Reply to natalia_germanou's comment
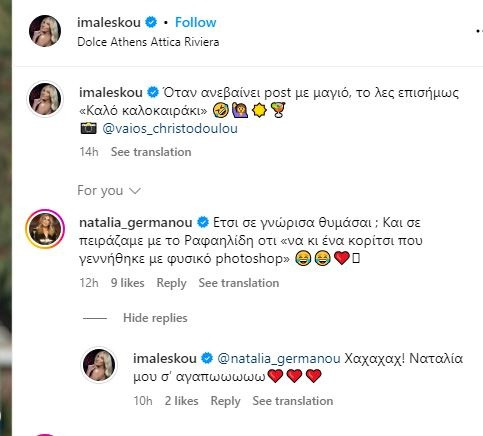 pyautogui.click(x=171, y=283)
